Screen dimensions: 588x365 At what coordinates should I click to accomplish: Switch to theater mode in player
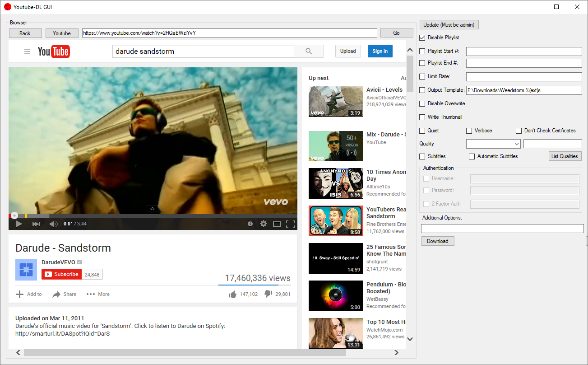[x=277, y=224]
